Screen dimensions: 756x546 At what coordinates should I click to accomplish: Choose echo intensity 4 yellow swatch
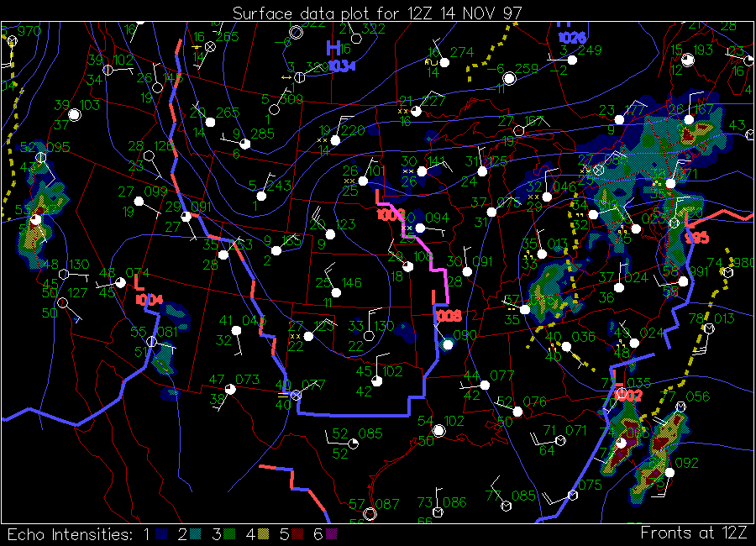point(265,534)
